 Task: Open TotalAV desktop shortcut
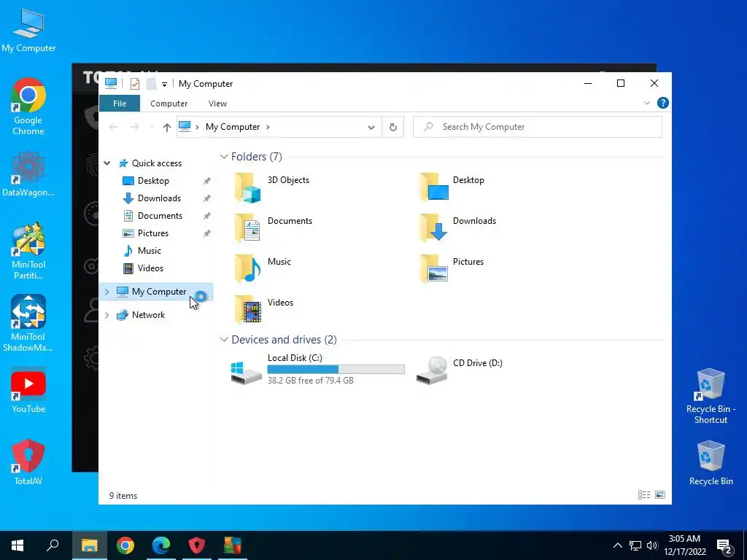28,462
